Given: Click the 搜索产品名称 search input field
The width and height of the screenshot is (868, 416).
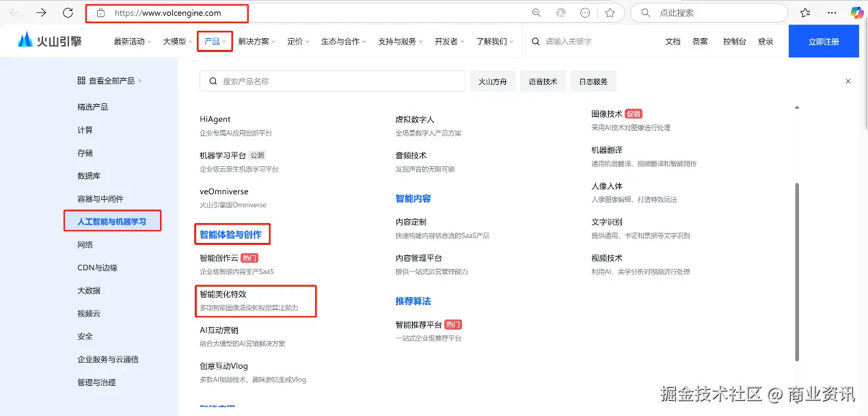Looking at the screenshot, I should [332, 81].
